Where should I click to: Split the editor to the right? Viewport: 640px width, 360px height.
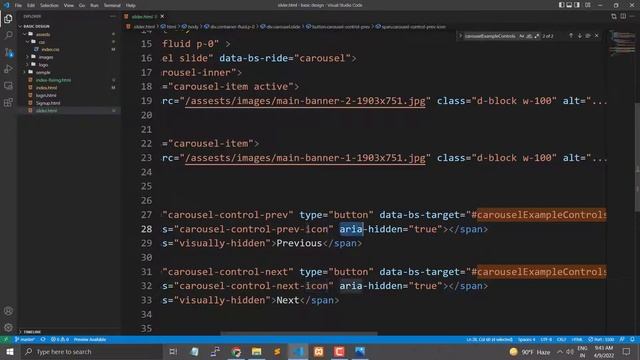[623, 16]
